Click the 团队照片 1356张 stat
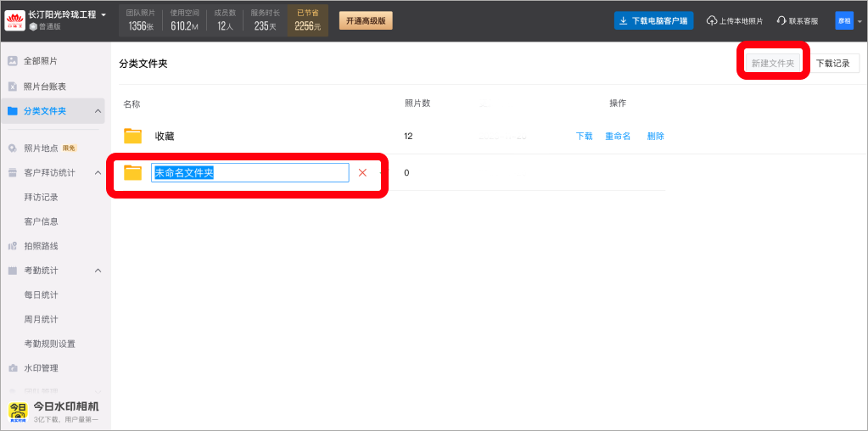This screenshot has width=868, height=431. point(141,20)
